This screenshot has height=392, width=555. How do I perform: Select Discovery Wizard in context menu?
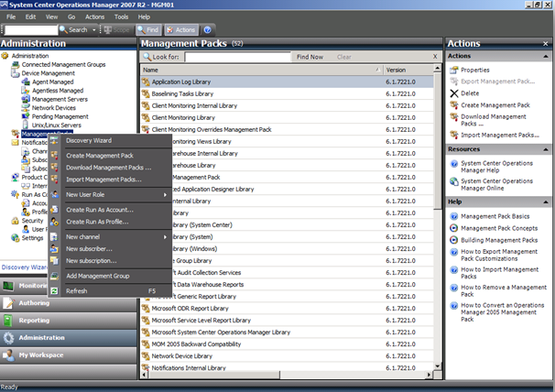[x=89, y=140]
